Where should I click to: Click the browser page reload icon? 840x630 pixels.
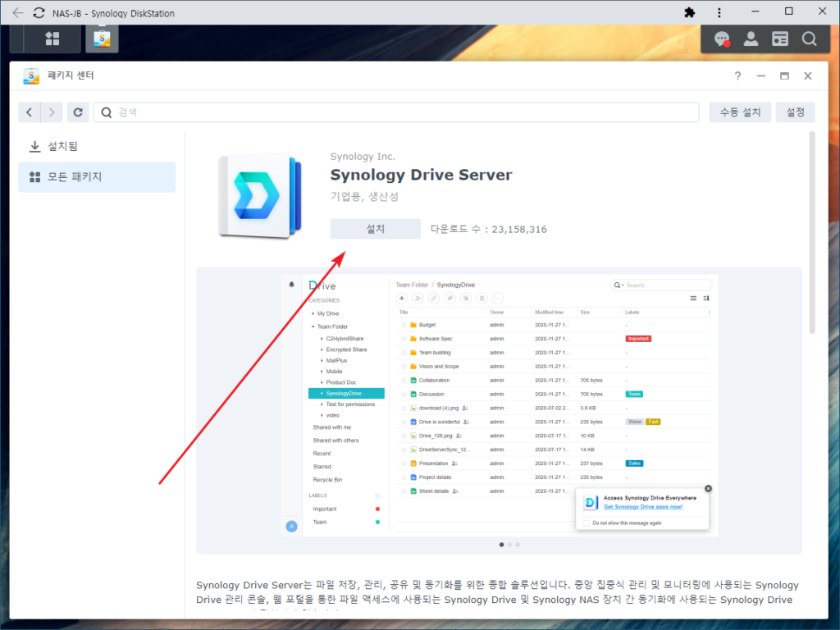tap(39, 12)
